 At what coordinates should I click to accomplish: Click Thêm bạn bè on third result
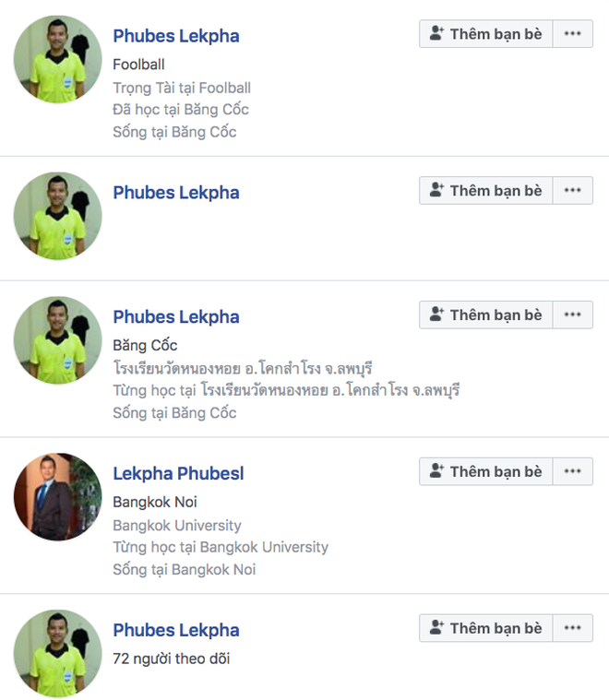tap(485, 314)
